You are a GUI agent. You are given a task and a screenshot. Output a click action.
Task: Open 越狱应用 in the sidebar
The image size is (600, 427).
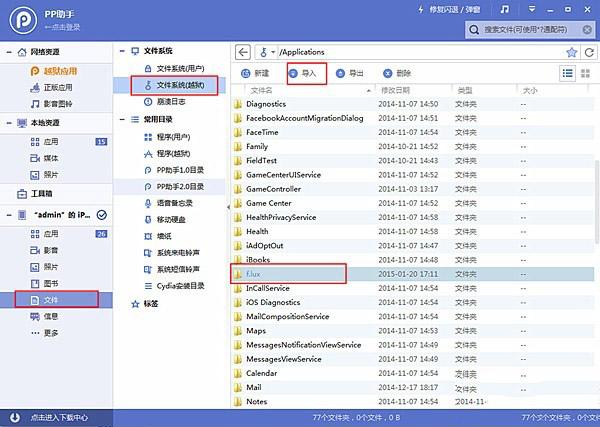[x=54, y=71]
